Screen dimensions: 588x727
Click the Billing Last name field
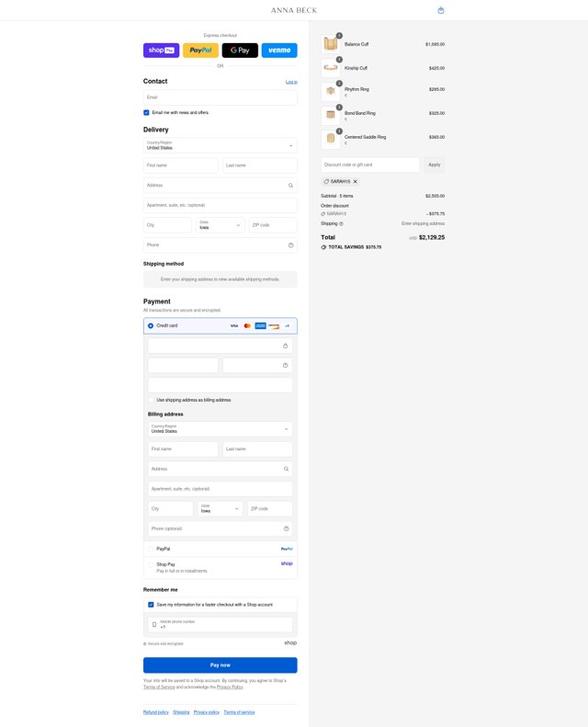257,449
